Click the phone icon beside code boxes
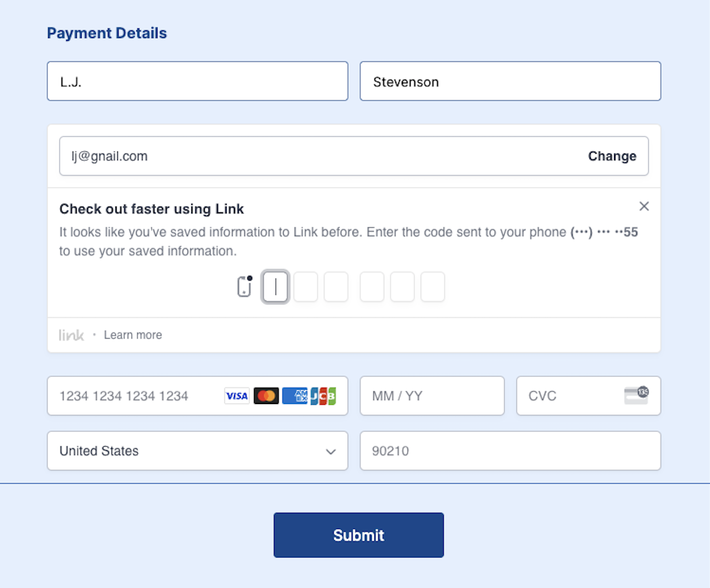 point(244,286)
